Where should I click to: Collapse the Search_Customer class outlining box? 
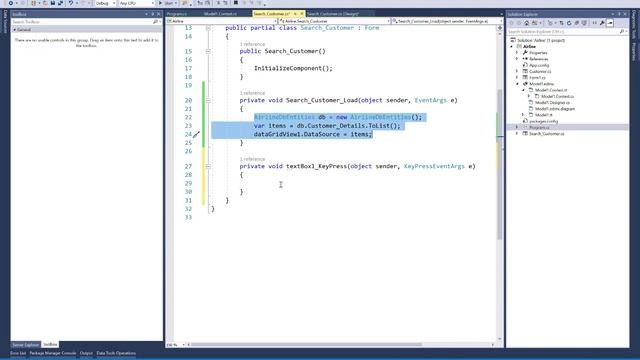208,28
